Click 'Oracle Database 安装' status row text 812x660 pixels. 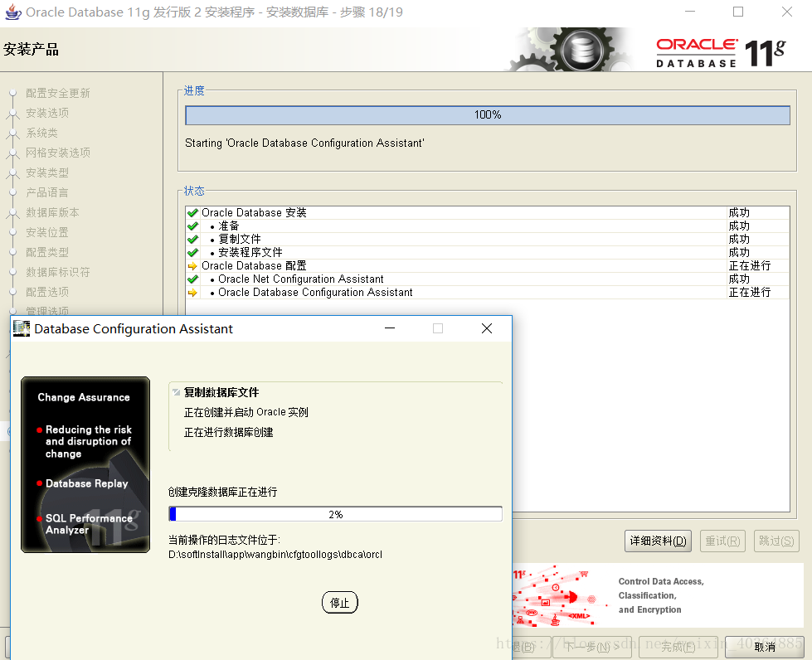[254, 213]
